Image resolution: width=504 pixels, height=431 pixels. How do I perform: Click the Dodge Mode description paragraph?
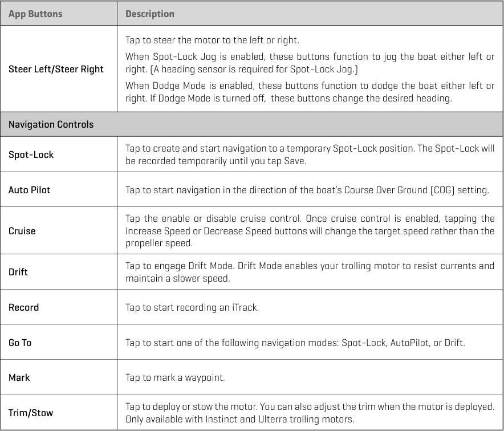[x=310, y=92]
